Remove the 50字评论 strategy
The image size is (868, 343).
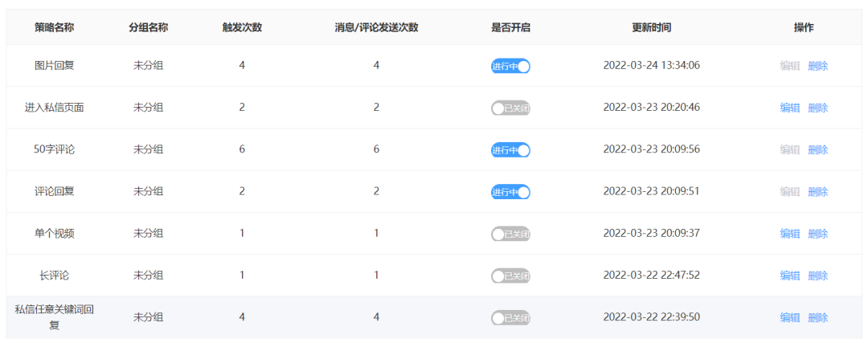click(818, 150)
